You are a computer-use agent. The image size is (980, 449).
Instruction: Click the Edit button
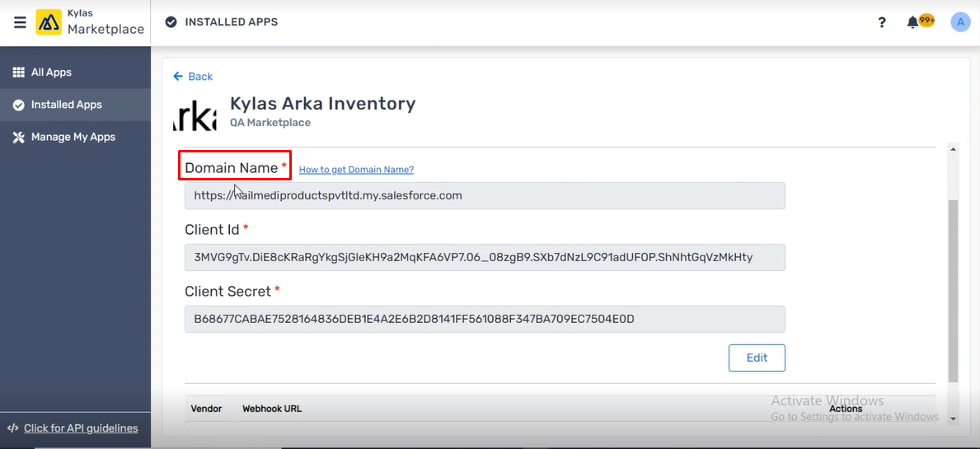(757, 358)
